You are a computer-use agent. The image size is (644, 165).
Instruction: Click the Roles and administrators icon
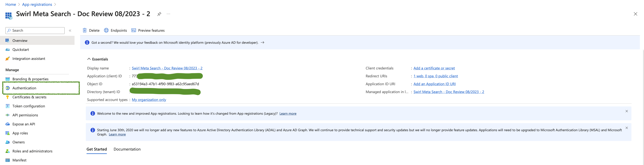[x=8, y=151]
